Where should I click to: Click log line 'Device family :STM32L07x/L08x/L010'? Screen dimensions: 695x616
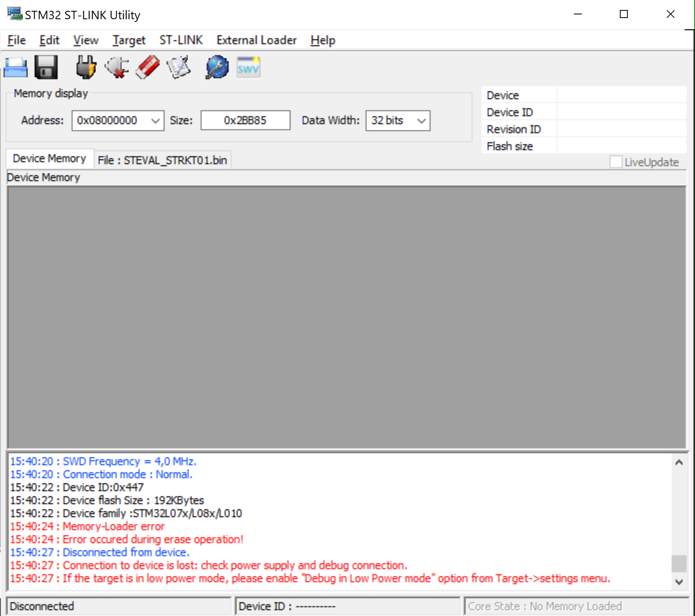click(x=126, y=513)
